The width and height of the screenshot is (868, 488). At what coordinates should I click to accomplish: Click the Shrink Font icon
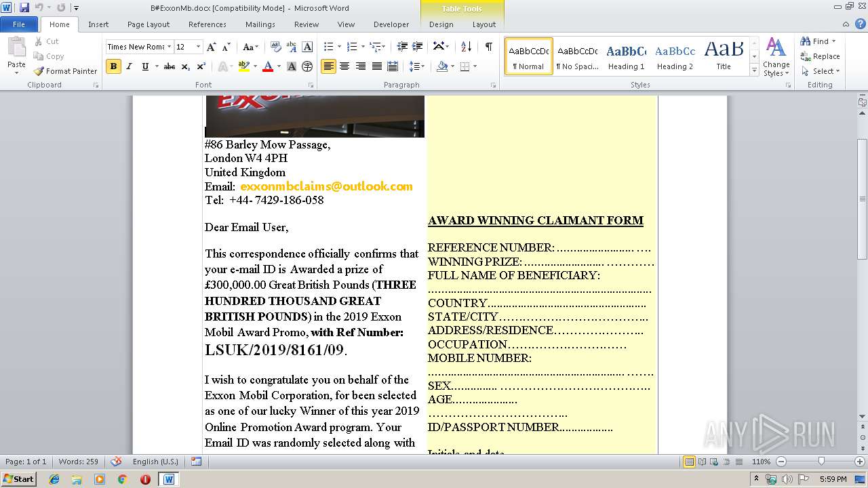click(x=227, y=47)
